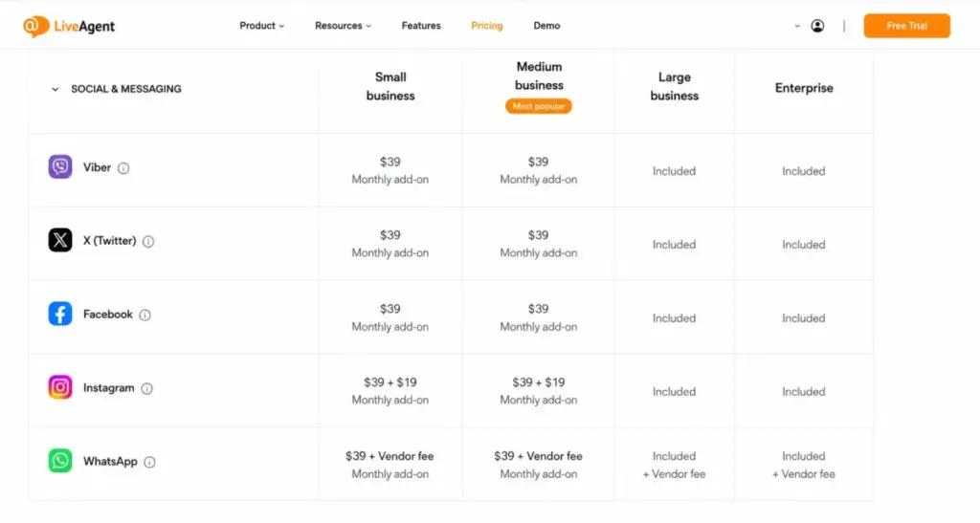The width and height of the screenshot is (980, 523).
Task: Click Viber row label text
Action: tap(97, 167)
